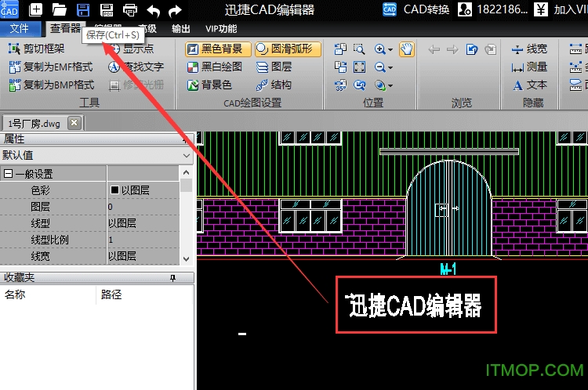Collapse the 一般设置 properties group
The height and width of the screenshot is (390, 588).
[x=9, y=174]
